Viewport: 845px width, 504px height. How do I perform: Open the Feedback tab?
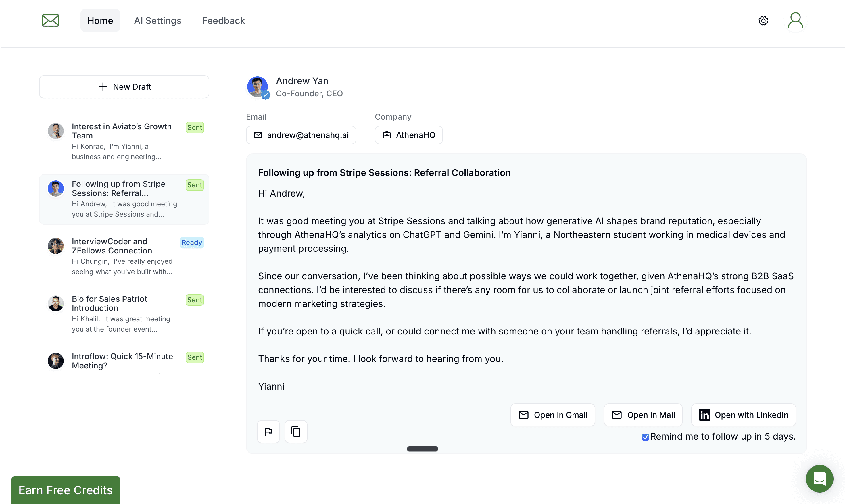click(224, 20)
